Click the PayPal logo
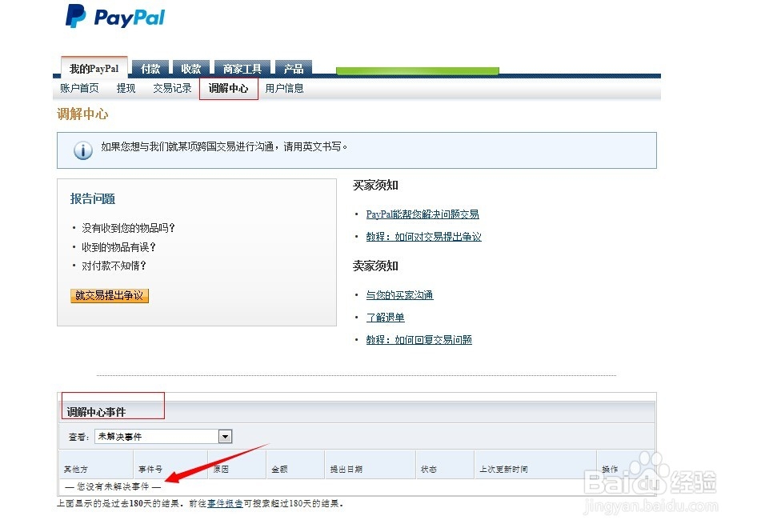This screenshot has width=761, height=532. pyautogui.click(x=115, y=17)
